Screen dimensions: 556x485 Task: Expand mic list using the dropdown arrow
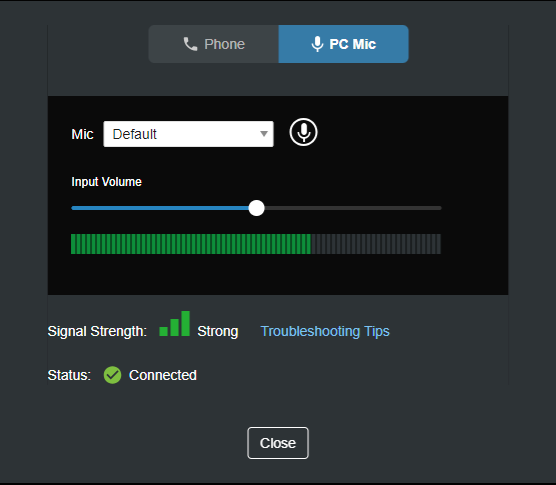(263, 134)
